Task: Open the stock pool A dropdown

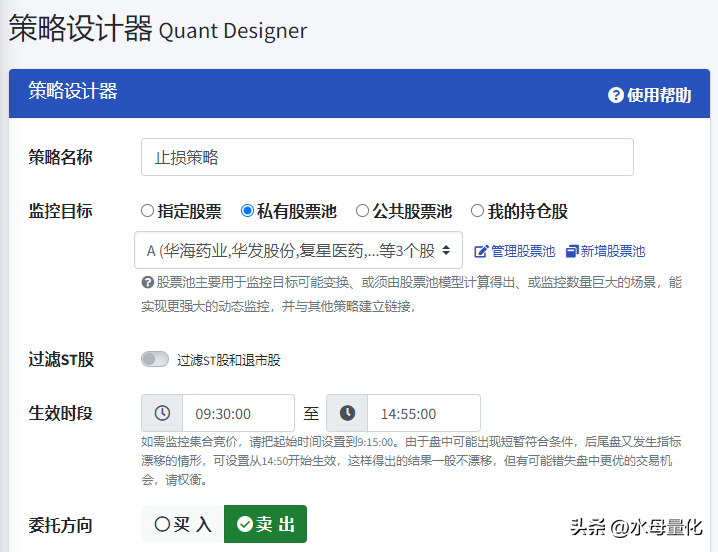Action: 298,250
